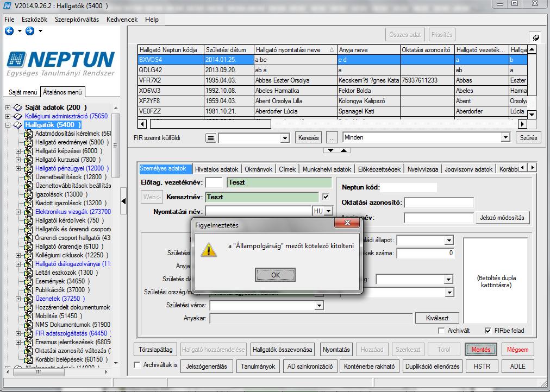Open the Születési város dropdown
Image resolution: width=550 pixels, height=392 pixels.
(319, 306)
